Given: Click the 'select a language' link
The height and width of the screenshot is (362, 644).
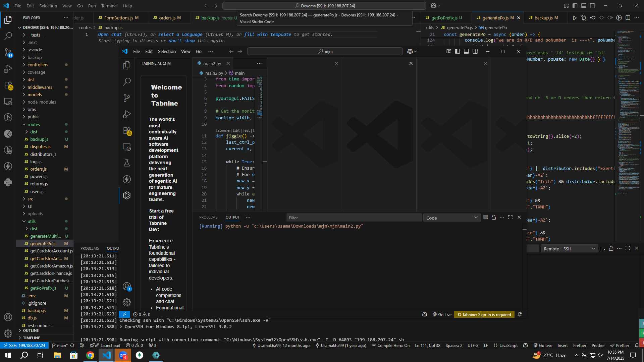Looking at the screenshot, I should pos(180,34).
